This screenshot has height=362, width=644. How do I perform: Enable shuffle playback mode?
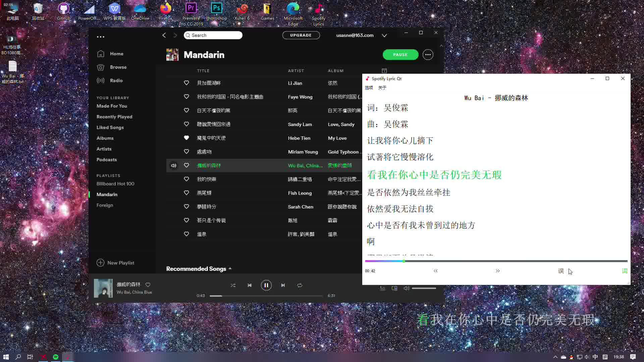point(233,285)
